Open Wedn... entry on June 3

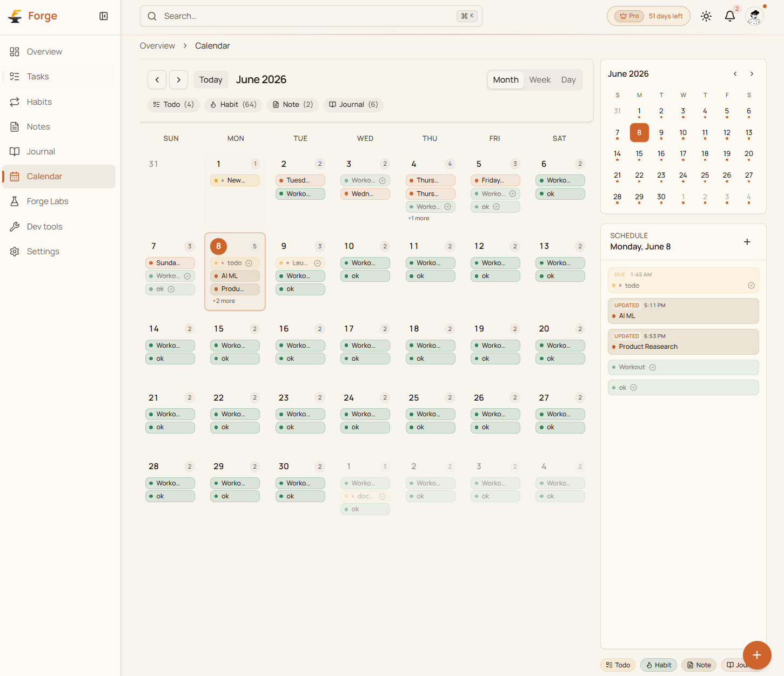(x=365, y=194)
